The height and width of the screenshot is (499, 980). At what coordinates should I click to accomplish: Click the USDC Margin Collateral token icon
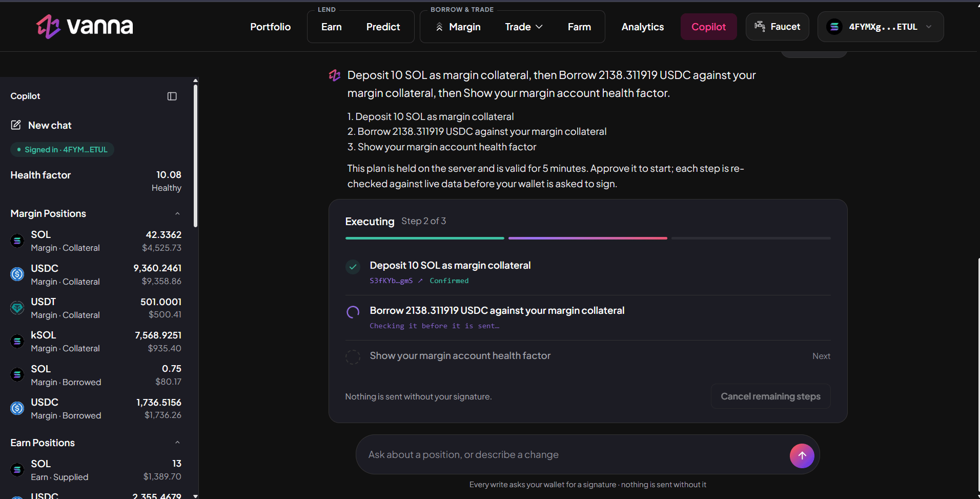click(17, 274)
